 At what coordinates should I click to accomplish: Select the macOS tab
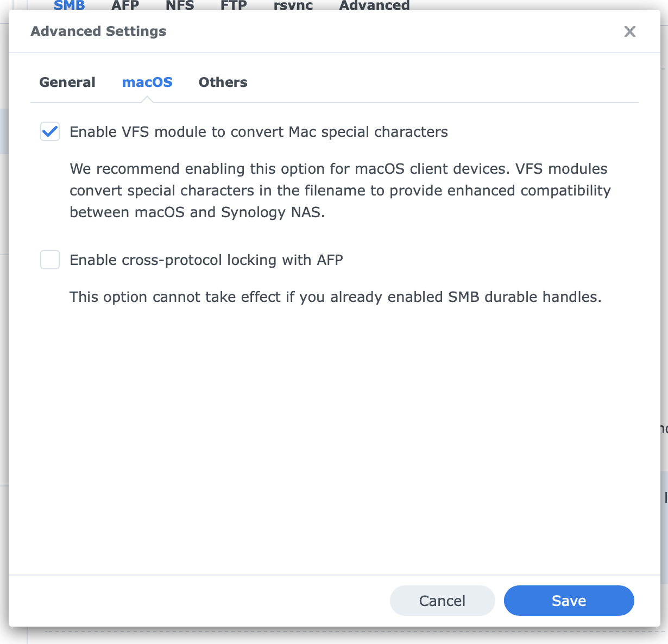(147, 83)
